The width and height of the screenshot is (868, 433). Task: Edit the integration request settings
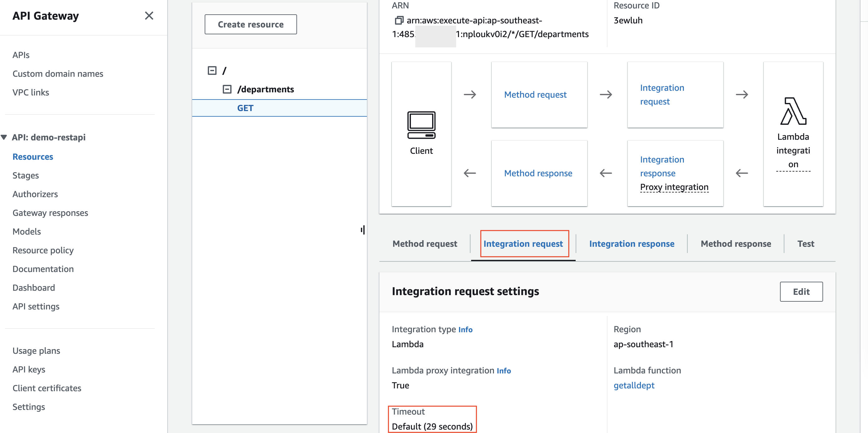pos(801,291)
